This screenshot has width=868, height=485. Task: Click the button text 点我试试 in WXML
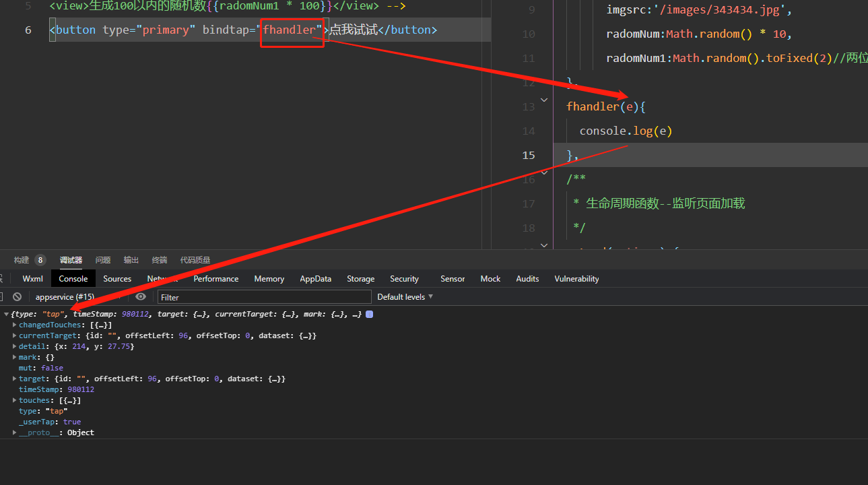[x=354, y=30]
